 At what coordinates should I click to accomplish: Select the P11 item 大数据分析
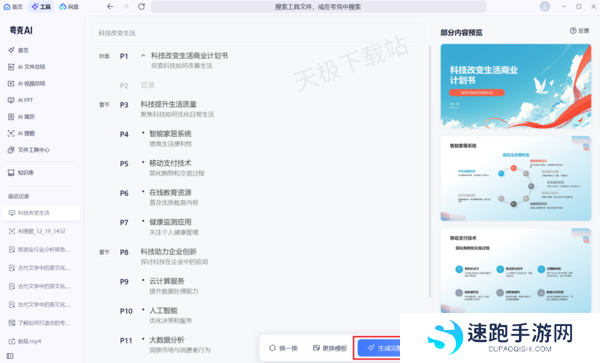(x=167, y=340)
